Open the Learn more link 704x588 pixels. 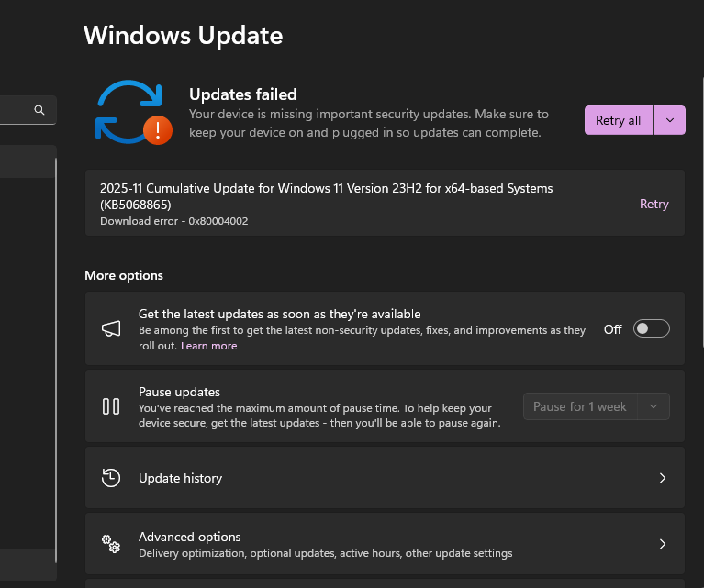click(208, 346)
